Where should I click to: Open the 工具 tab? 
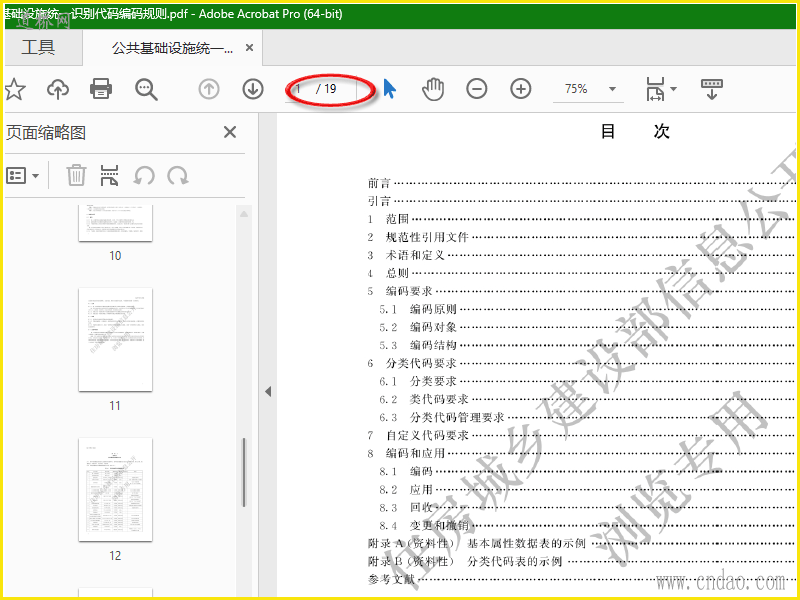(x=38, y=47)
